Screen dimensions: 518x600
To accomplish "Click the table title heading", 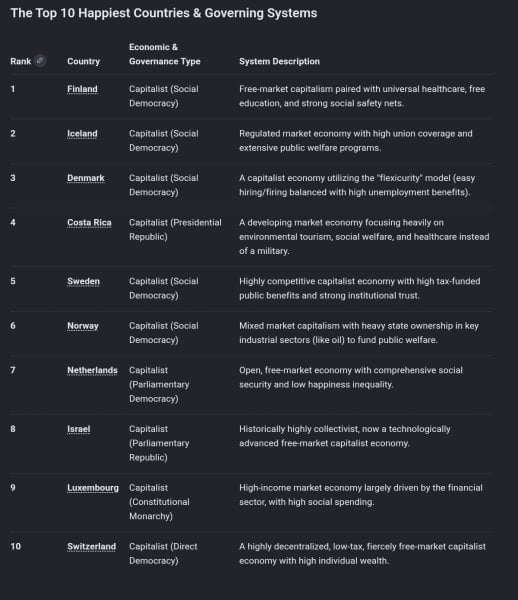I will click(x=164, y=13).
